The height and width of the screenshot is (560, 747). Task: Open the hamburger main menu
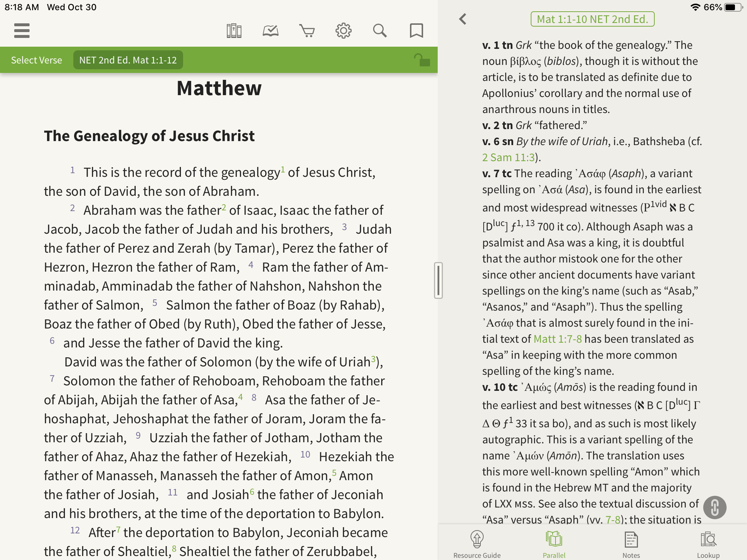22,31
